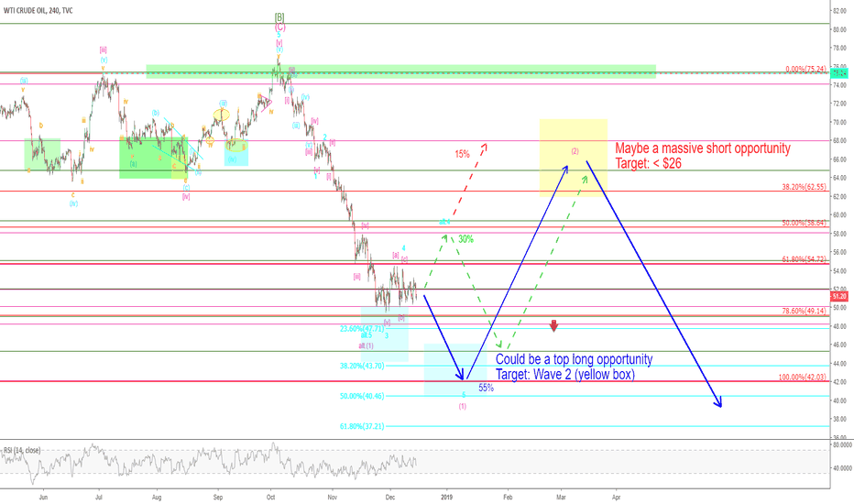Click 'Could be a top long opportunity' note
The width and height of the screenshot is (854, 504).
tap(574, 359)
